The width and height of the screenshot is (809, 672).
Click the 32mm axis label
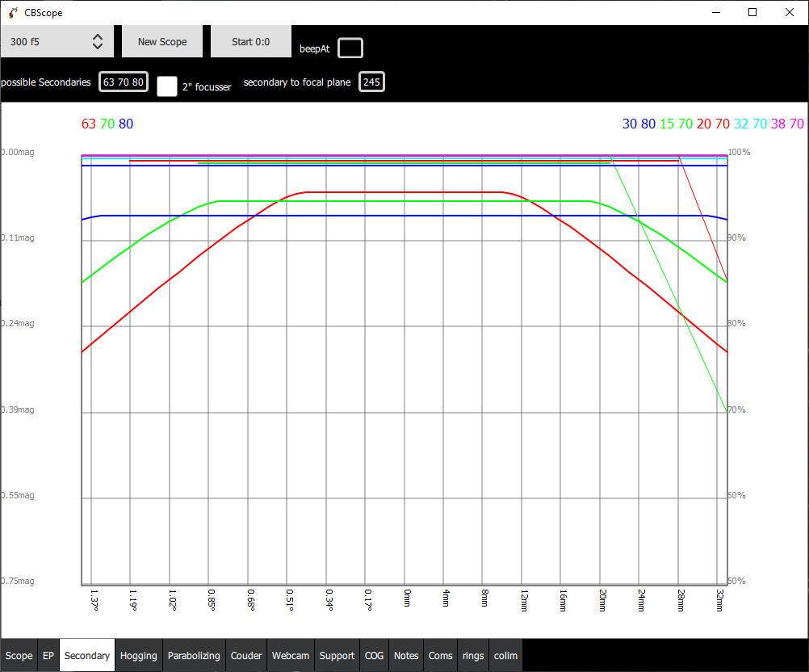coord(719,600)
